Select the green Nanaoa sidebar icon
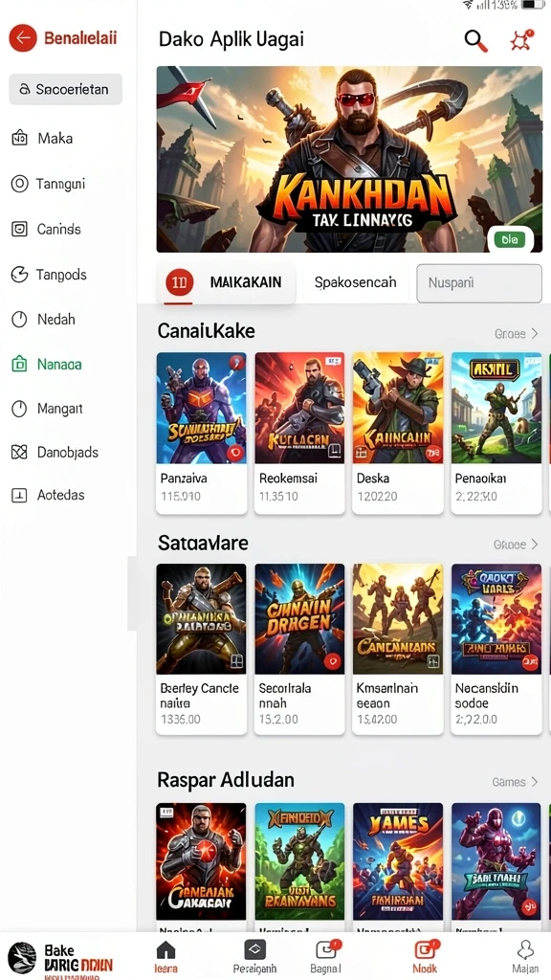Screen dimensions: 551x980 (19, 364)
